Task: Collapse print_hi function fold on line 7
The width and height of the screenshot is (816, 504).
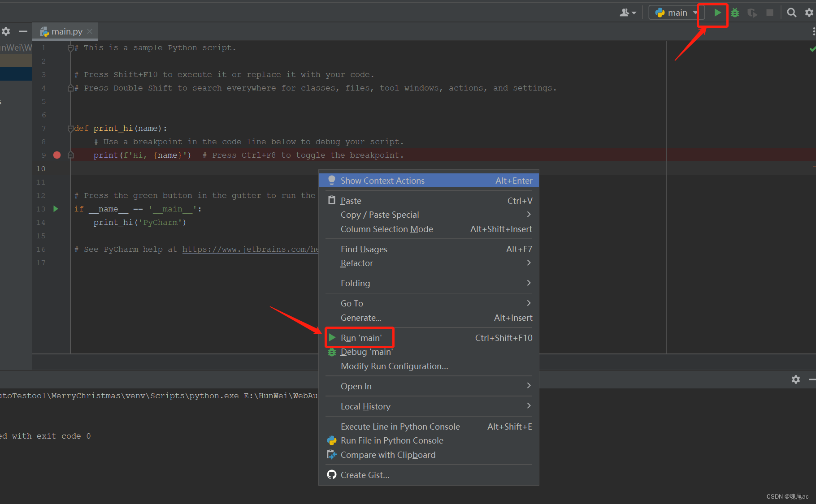Action: click(x=70, y=128)
